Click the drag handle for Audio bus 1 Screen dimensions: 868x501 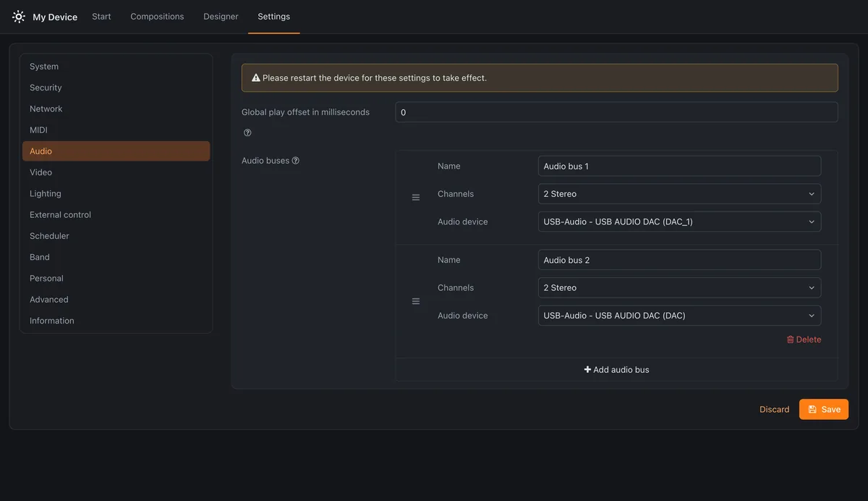pos(416,197)
